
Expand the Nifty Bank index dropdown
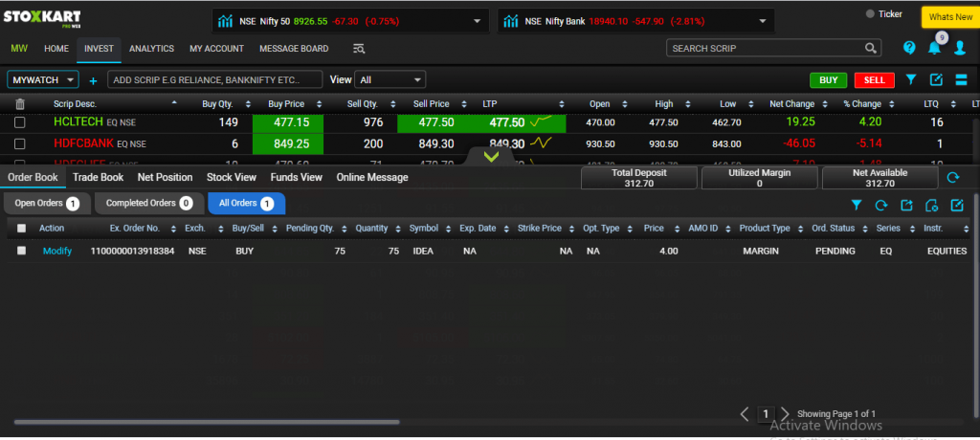coord(763,21)
